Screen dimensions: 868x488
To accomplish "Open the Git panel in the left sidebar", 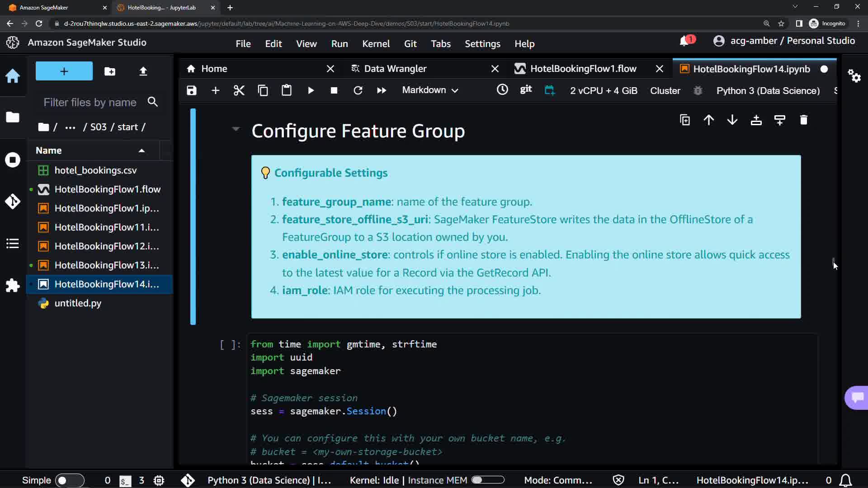I will [x=13, y=201].
